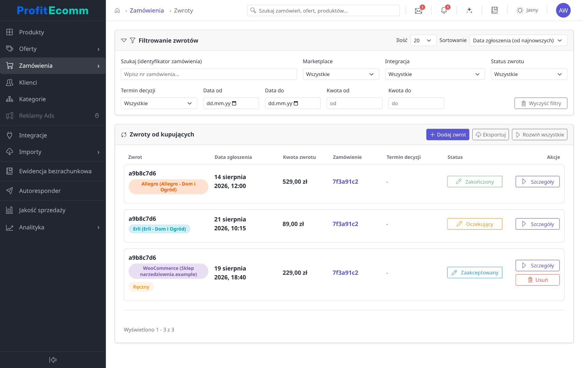Image resolution: width=588 pixels, height=368 pixels.
Task: Toggle Jasny light theme switch
Action: [x=527, y=10]
